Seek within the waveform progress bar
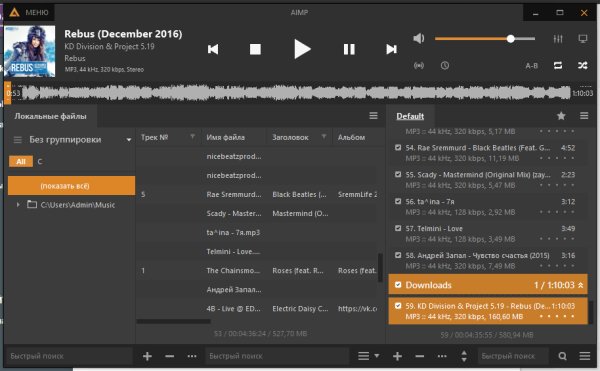Screen dimensions: 600x371 (296, 93)
